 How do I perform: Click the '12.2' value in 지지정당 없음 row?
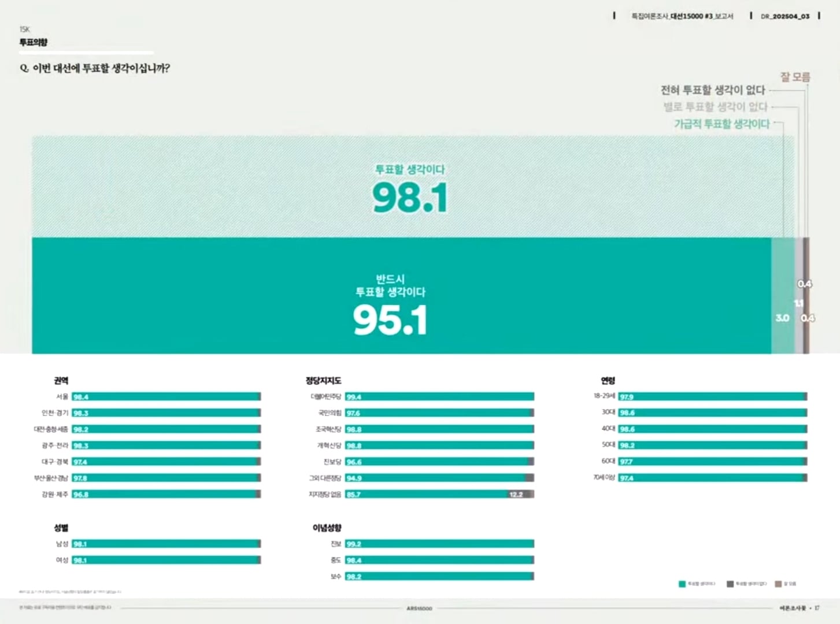516,495
